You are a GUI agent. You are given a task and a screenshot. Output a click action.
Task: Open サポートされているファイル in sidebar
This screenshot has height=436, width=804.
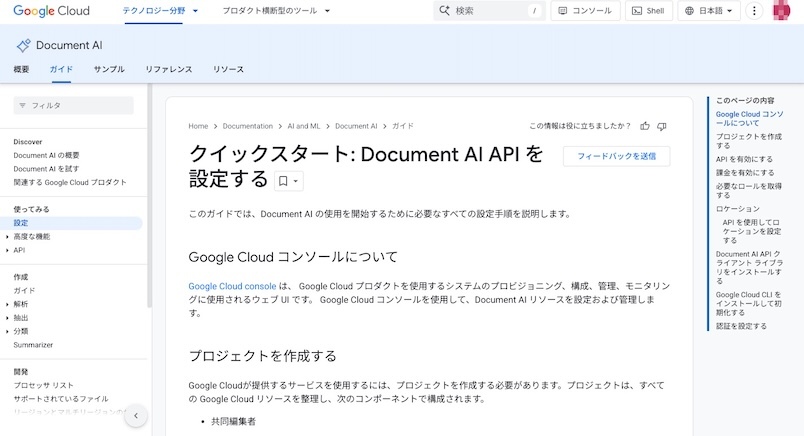click(61, 399)
